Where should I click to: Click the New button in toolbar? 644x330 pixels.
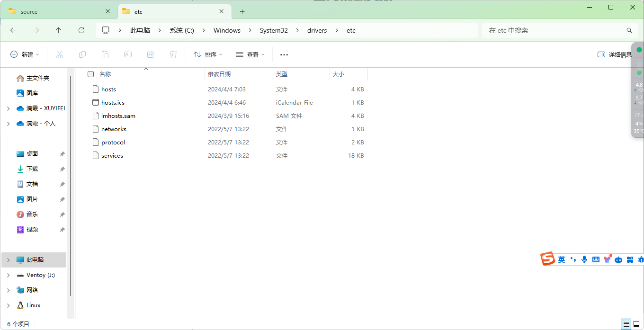(x=25, y=55)
